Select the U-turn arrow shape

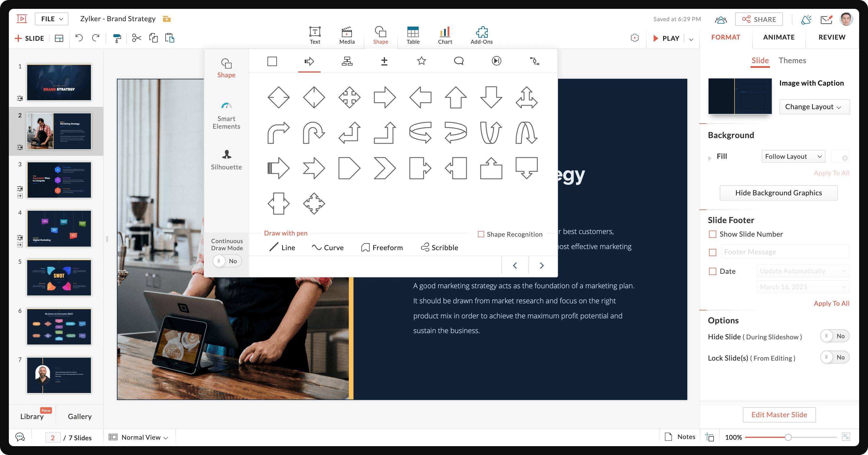[313, 133]
